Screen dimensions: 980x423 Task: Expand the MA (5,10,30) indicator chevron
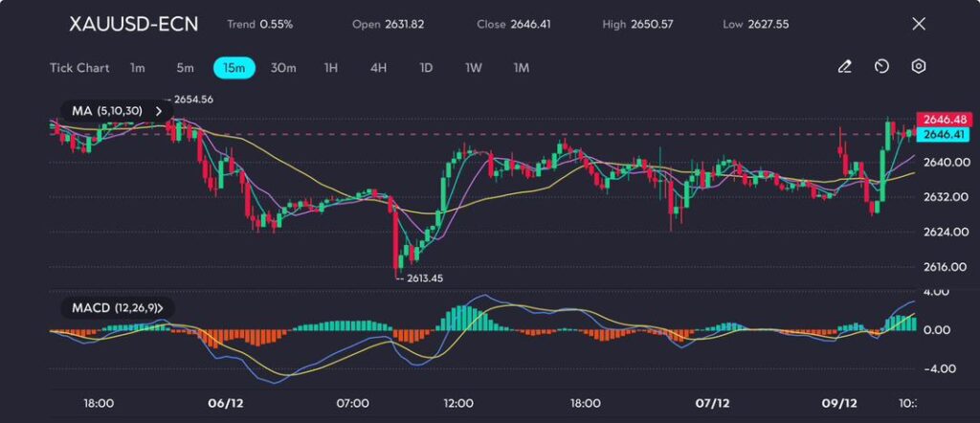tap(158, 111)
